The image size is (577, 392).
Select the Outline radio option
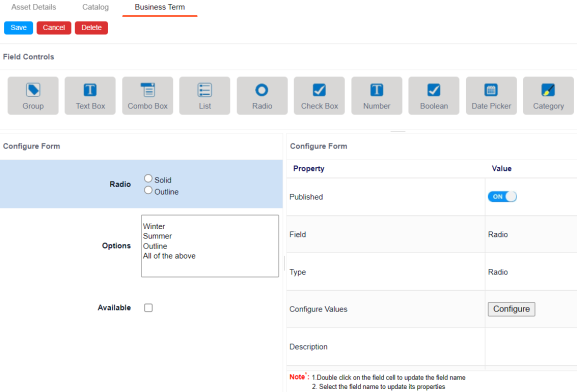click(x=148, y=190)
